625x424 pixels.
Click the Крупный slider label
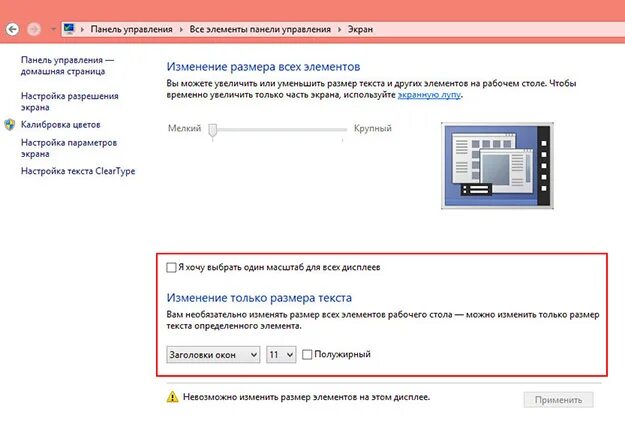point(373,128)
